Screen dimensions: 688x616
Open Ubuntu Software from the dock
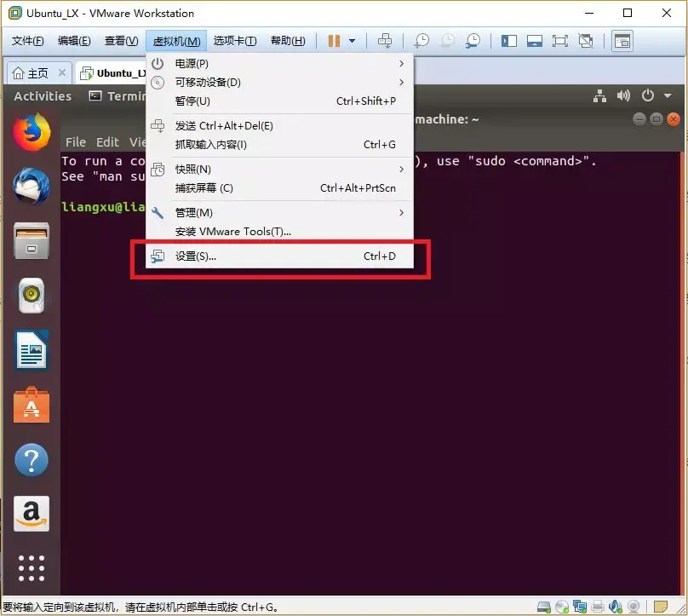click(x=32, y=405)
